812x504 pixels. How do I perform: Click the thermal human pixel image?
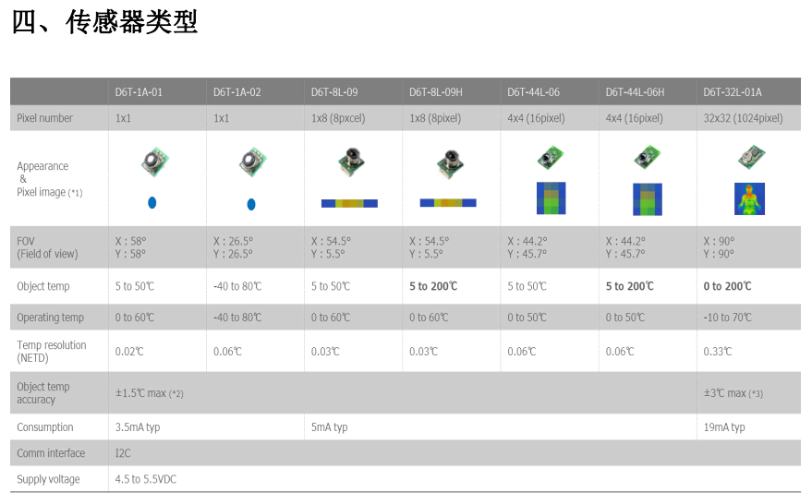748,198
